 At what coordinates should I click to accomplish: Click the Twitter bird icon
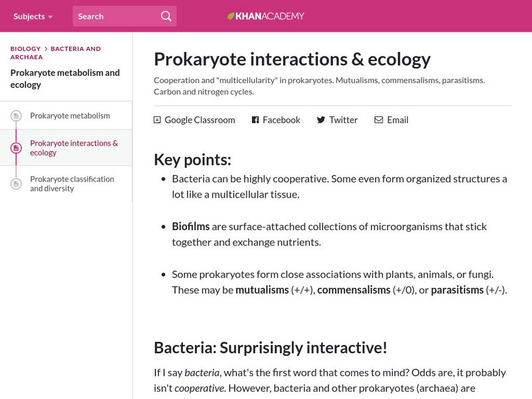pos(321,120)
